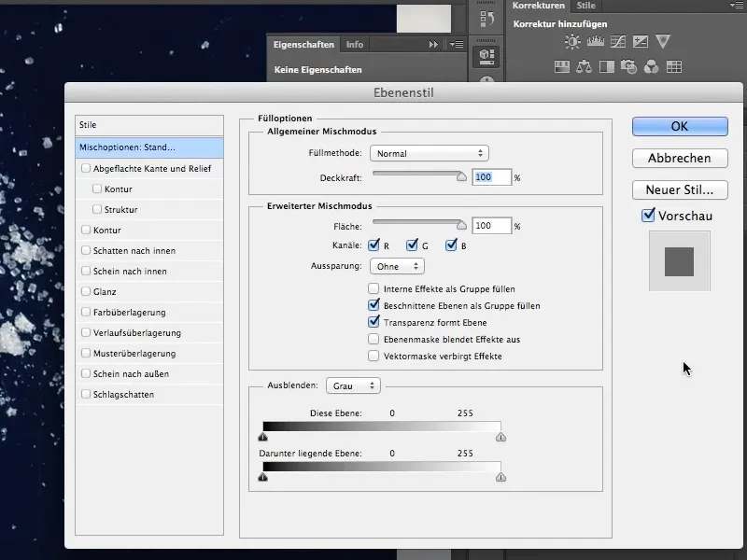Add a Curves adjustment
The width and height of the screenshot is (747, 560).
pos(618,42)
